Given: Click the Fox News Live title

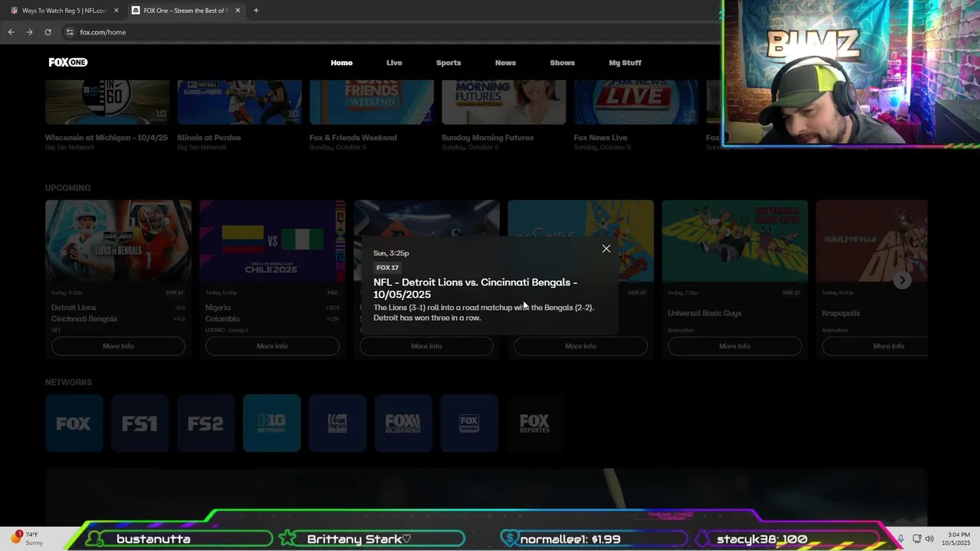Looking at the screenshot, I should [x=600, y=138].
